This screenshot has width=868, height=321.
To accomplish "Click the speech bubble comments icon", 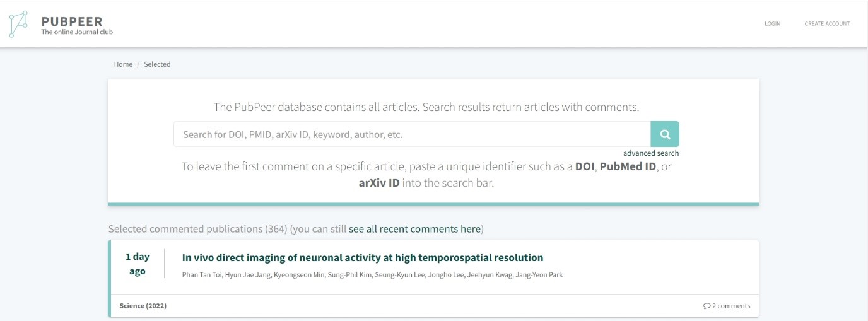I will tap(707, 306).
